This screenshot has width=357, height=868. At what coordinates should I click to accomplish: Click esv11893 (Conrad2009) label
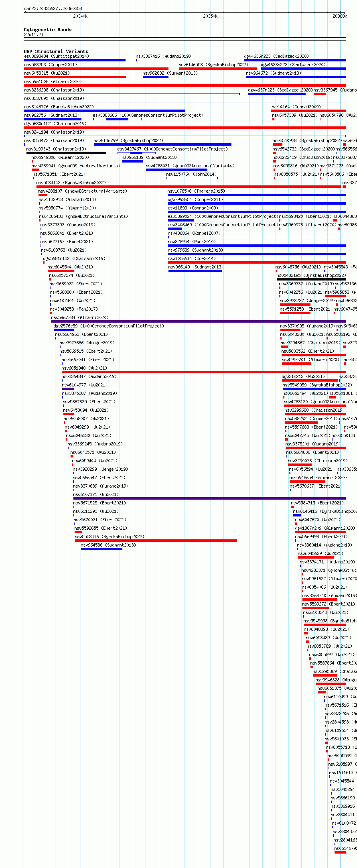193,208
